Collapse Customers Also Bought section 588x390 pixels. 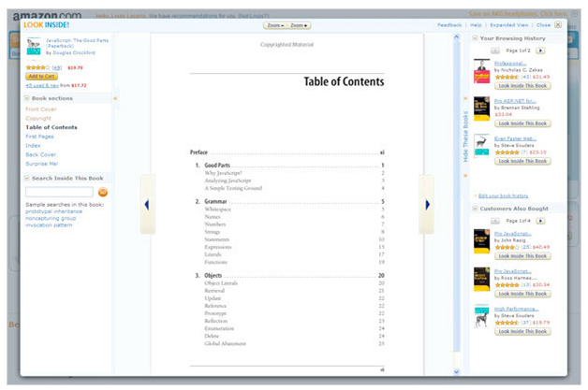click(x=475, y=209)
